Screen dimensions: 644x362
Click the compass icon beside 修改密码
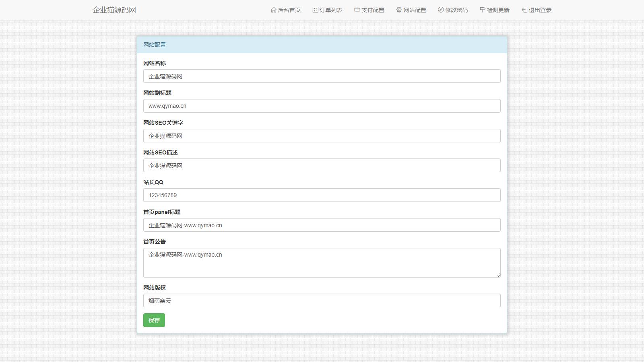click(x=441, y=10)
